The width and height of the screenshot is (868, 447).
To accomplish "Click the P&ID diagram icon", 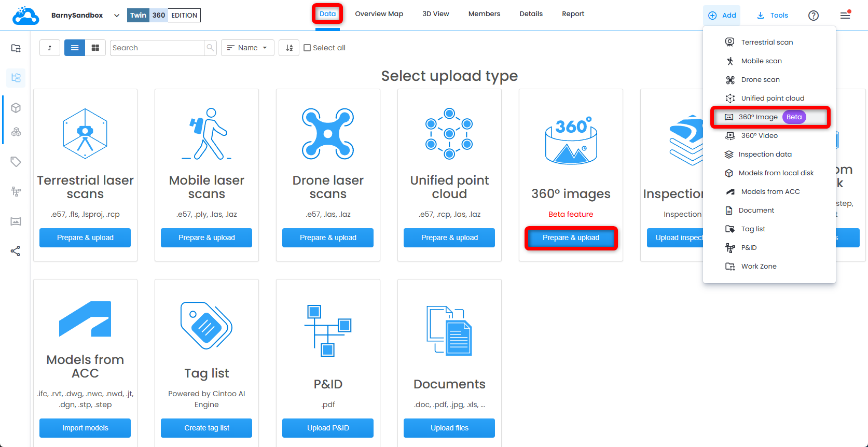I will tap(328, 331).
